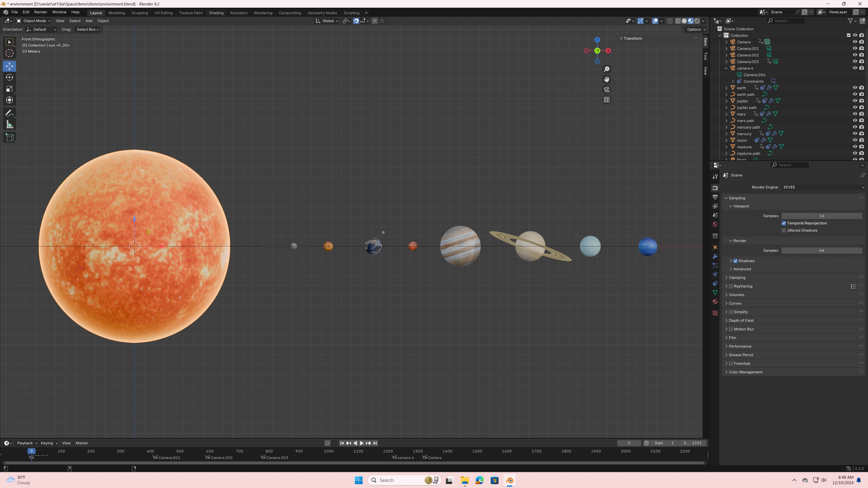Switch to orthographic grid view toggle
This screenshot has width=868, height=488.
[607, 100]
